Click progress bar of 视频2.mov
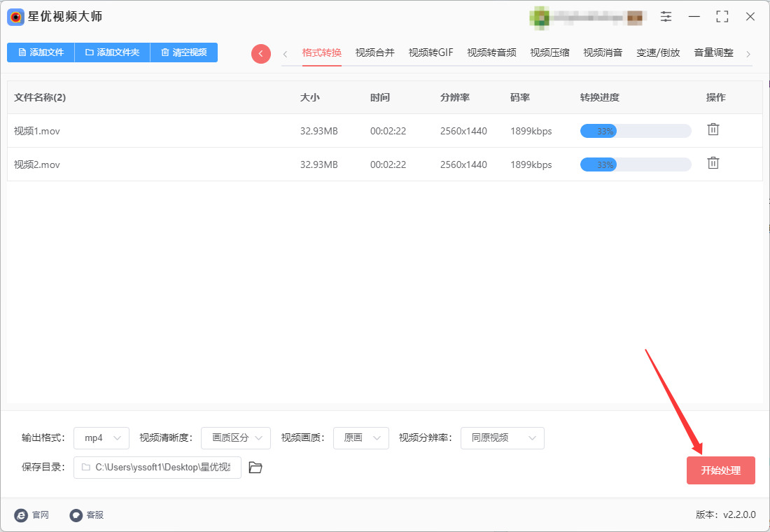 tap(636, 164)
